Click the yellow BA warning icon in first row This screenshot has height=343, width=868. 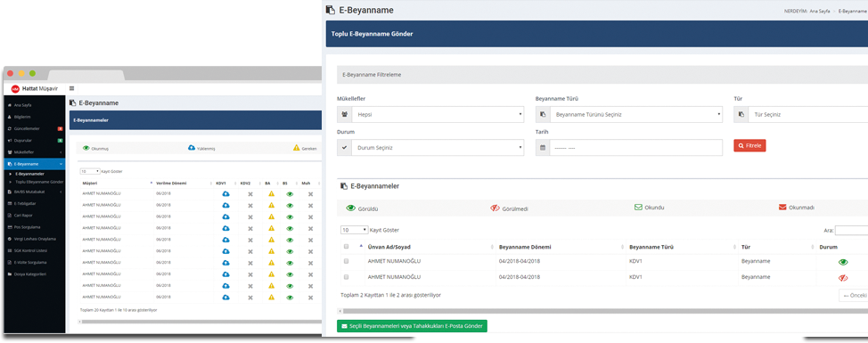pyautogui.click(x=271, y=193)
